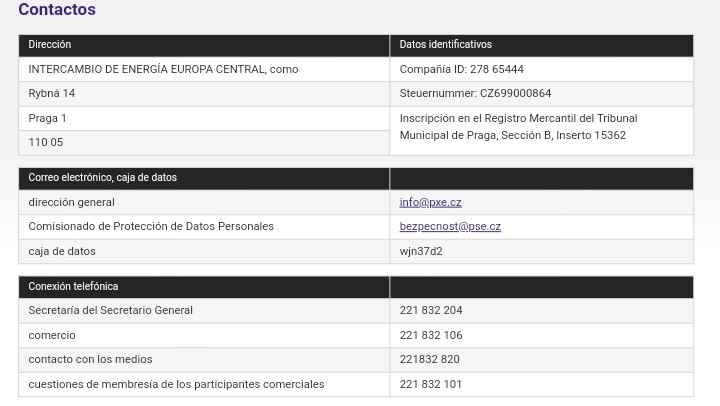The width and height of the screenshot is (720, 406).
Task: Select the Datos identificativos header cell
Action: tap(541, 45)
